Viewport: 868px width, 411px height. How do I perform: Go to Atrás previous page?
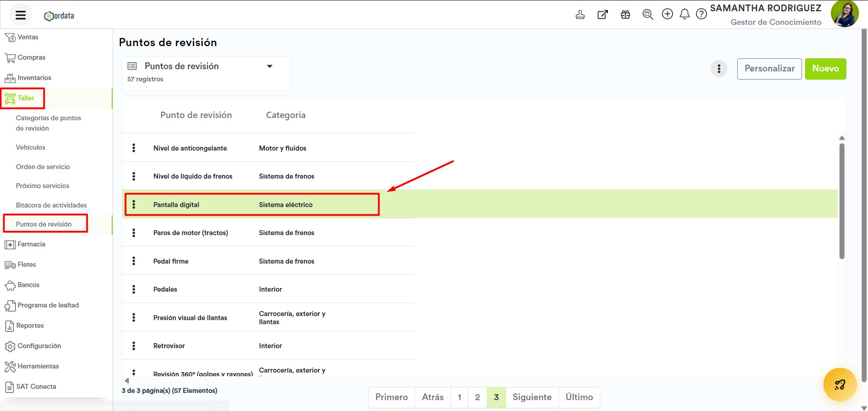coord(433,397)
